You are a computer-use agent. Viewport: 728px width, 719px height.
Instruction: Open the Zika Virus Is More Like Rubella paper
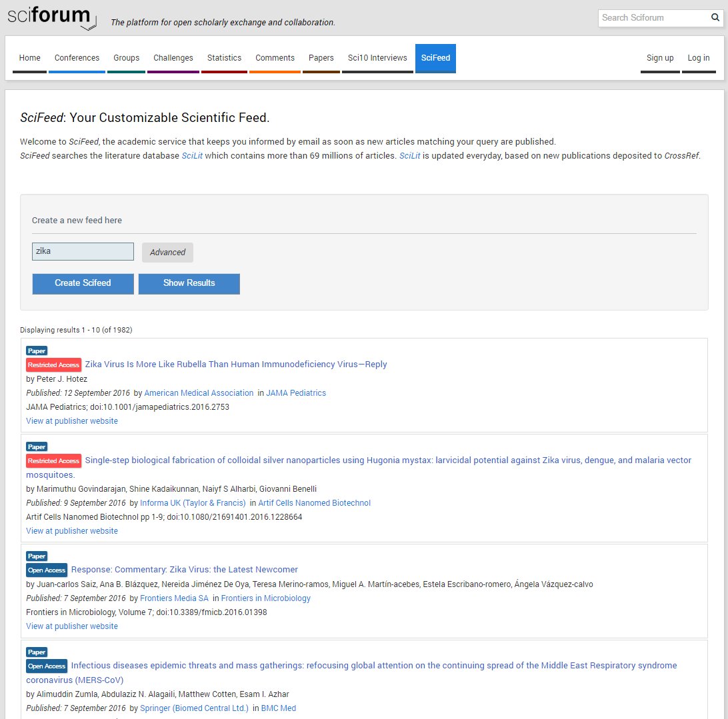(236, 364)
